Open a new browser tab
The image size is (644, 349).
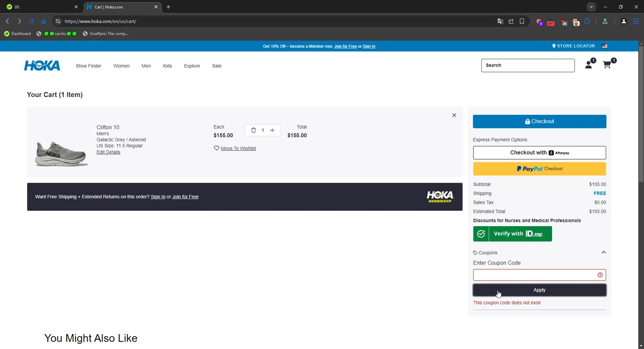168,7
